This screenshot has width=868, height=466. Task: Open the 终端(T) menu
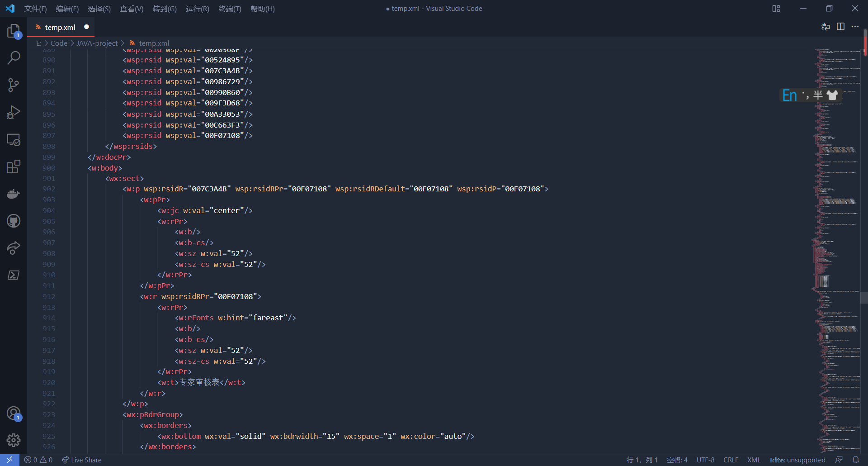pos(230,9)
